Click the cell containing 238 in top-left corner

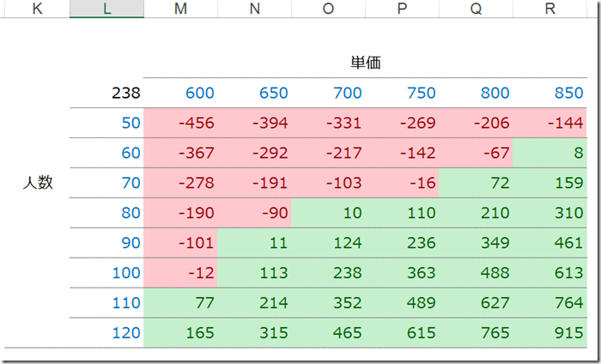coord(106,93)
